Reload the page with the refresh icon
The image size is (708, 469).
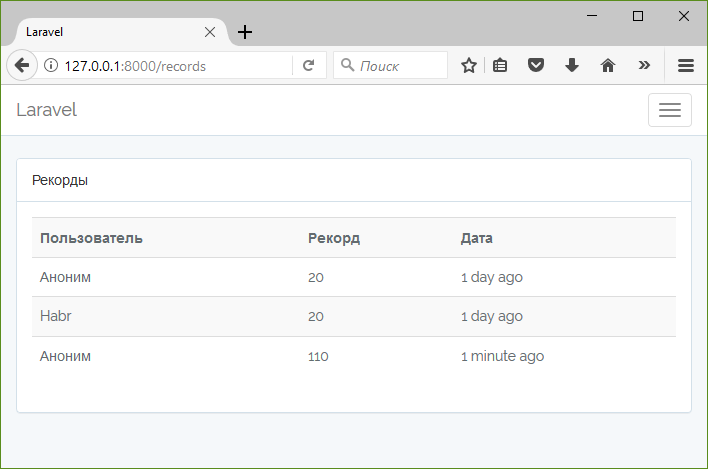click(x=308, y=66)
